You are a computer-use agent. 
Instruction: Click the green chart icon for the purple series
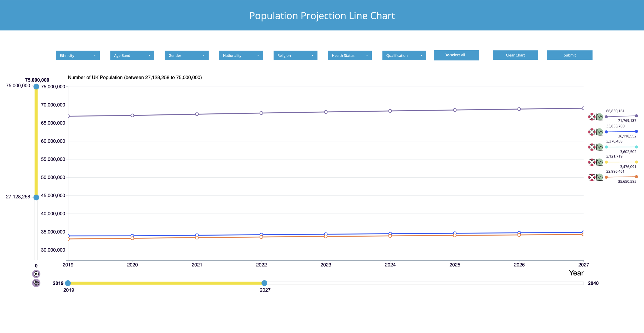[599, 117]
